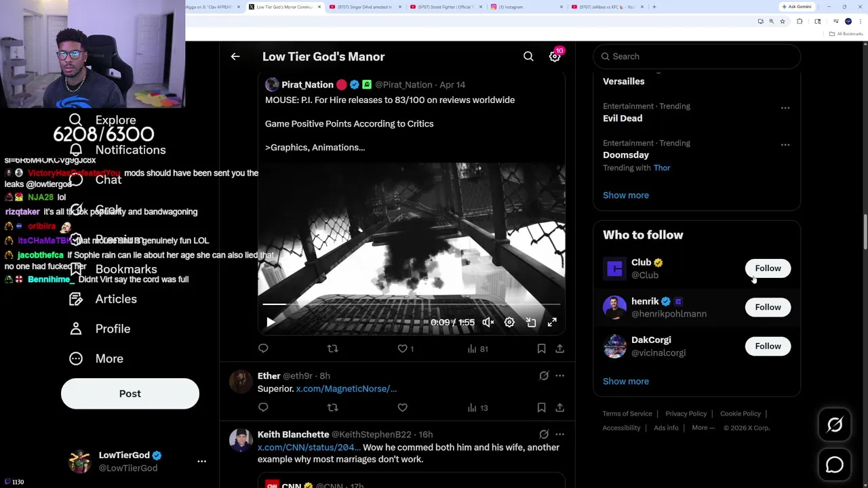Image resolution: width=868 pixels, height=488 pixels.
Task: Bookmark Ether's post
Action: tap(541, 407)
